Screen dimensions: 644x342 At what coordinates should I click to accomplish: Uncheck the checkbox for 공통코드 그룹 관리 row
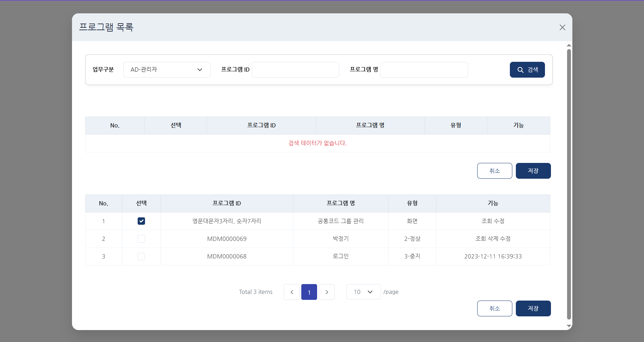141,221
